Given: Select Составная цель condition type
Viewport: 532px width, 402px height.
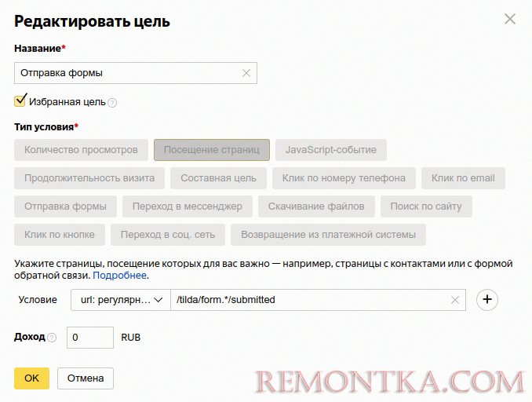Looking at the screenshot, I should click(218, 178).
